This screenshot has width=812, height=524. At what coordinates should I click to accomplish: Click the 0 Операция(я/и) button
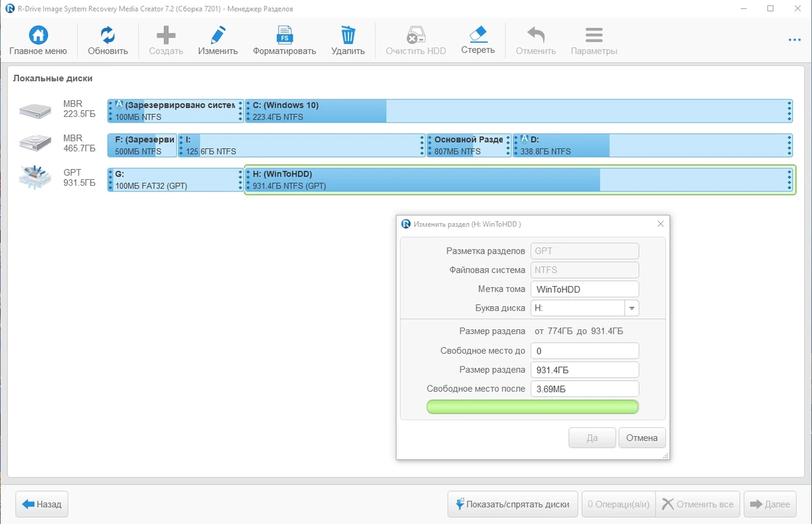pos(618,504)
